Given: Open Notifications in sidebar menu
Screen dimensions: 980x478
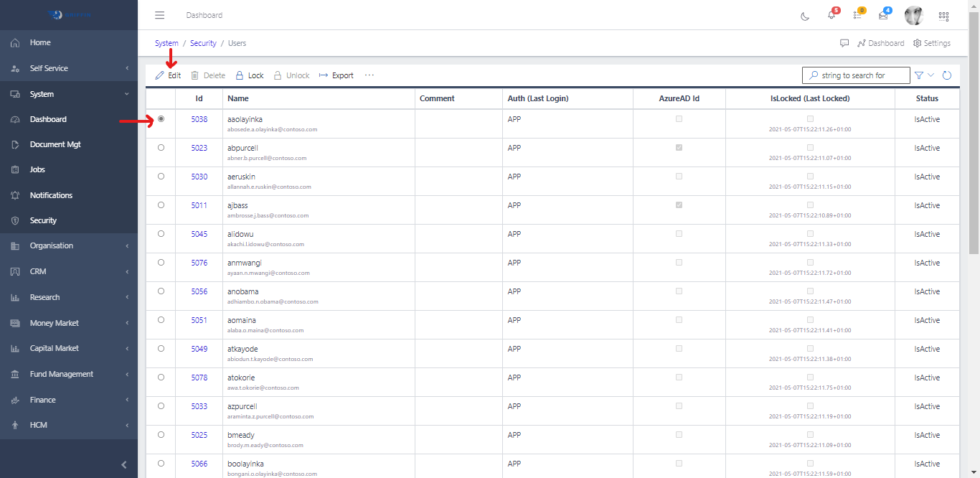Looking at the screenshot, I should 51,195.
